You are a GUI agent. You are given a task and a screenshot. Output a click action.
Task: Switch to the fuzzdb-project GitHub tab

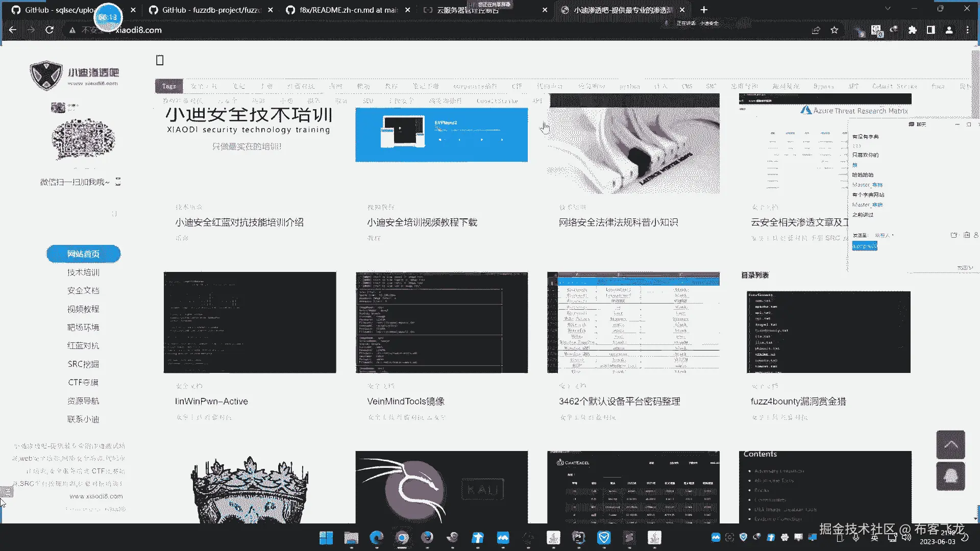(x=211, y=10)
